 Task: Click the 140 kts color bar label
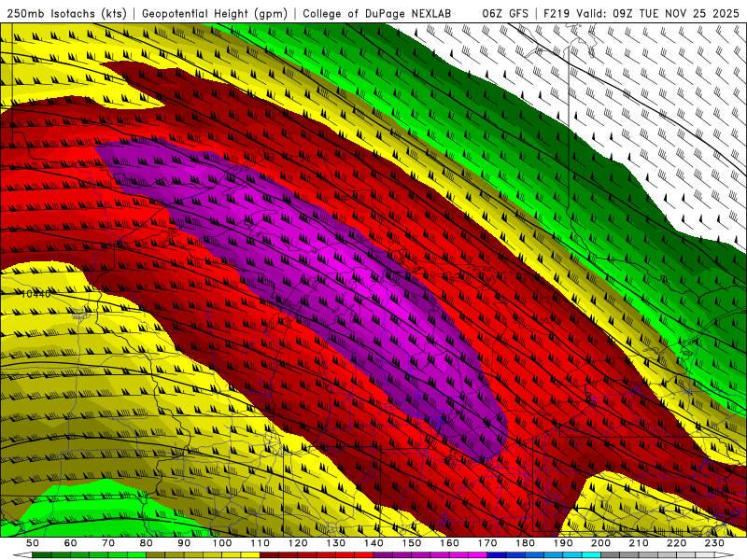373,543
